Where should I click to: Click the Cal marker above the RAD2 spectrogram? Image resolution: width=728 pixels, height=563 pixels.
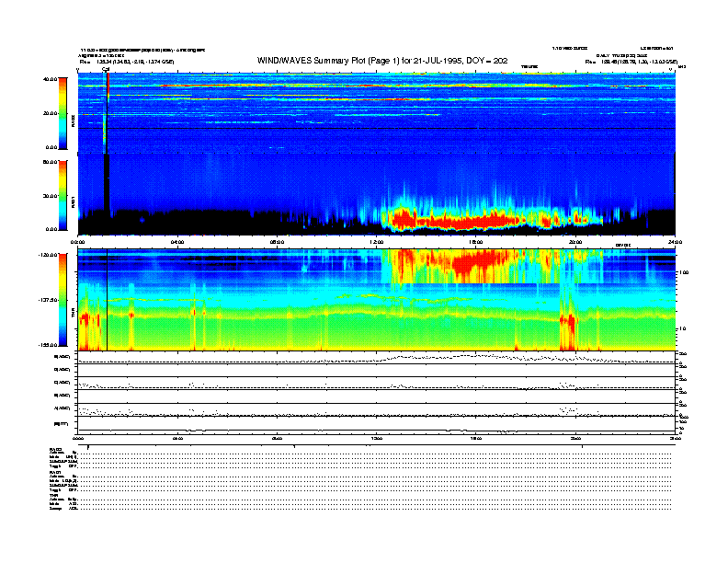106,70
